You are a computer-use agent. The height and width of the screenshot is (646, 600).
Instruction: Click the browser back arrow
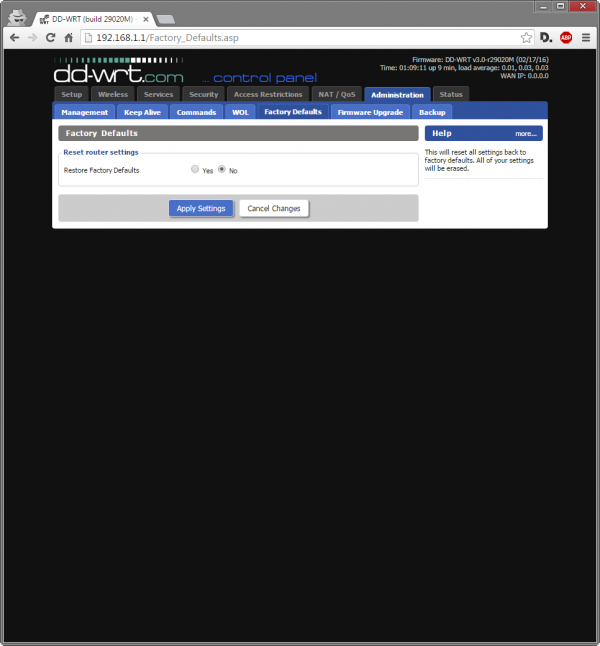14,37
